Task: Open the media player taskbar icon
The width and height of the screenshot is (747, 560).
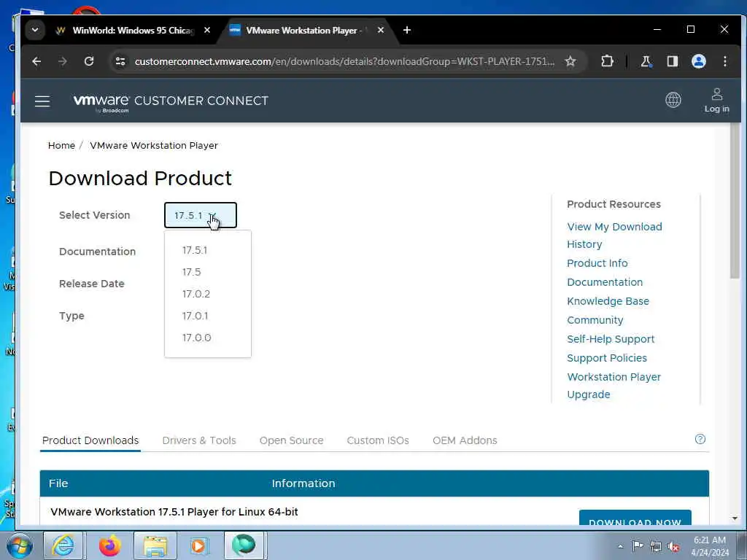Action: click(x=198, y=545)
